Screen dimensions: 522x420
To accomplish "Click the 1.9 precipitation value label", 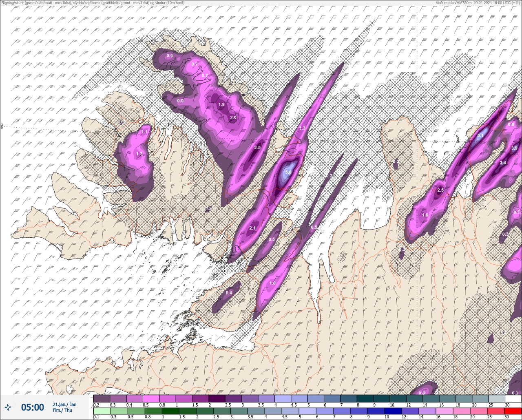I will (x=221, y=105).
